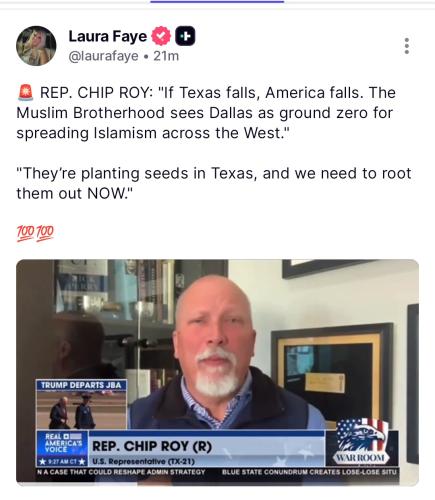Click the "They're planting seeds" quote text

[214, 183]
